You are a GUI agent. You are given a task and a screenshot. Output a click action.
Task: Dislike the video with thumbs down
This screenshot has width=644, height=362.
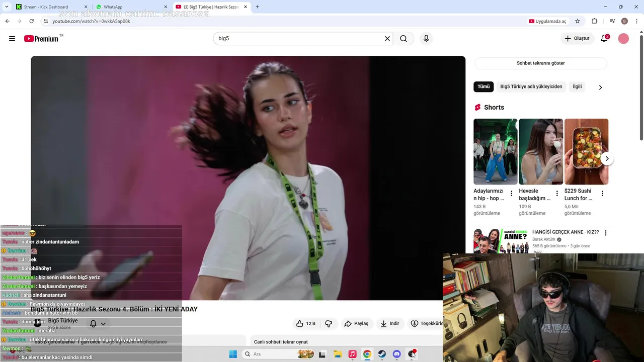click(x=329, y=323)
